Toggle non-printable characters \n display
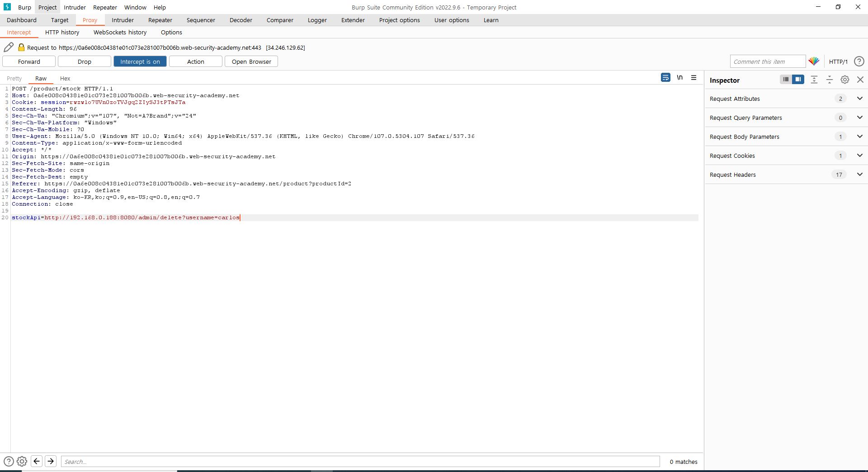The height and width of the screenshot is (472, 868). point(679,78)
